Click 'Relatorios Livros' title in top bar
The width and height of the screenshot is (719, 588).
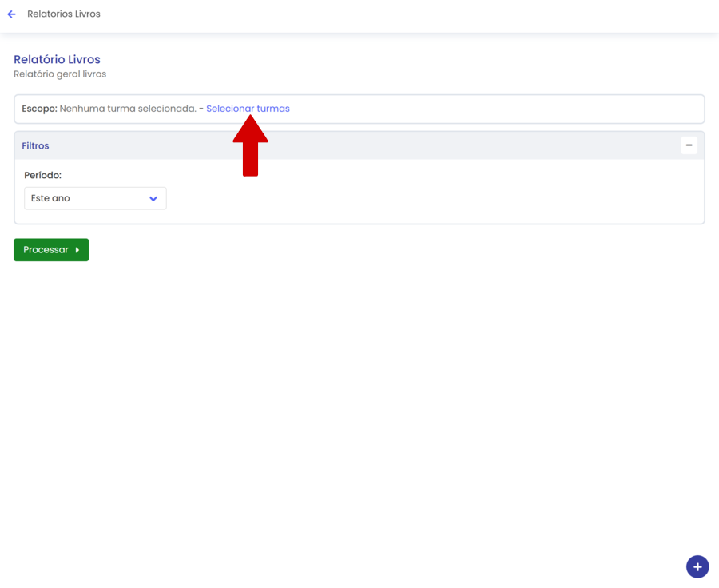coord(64,14)
